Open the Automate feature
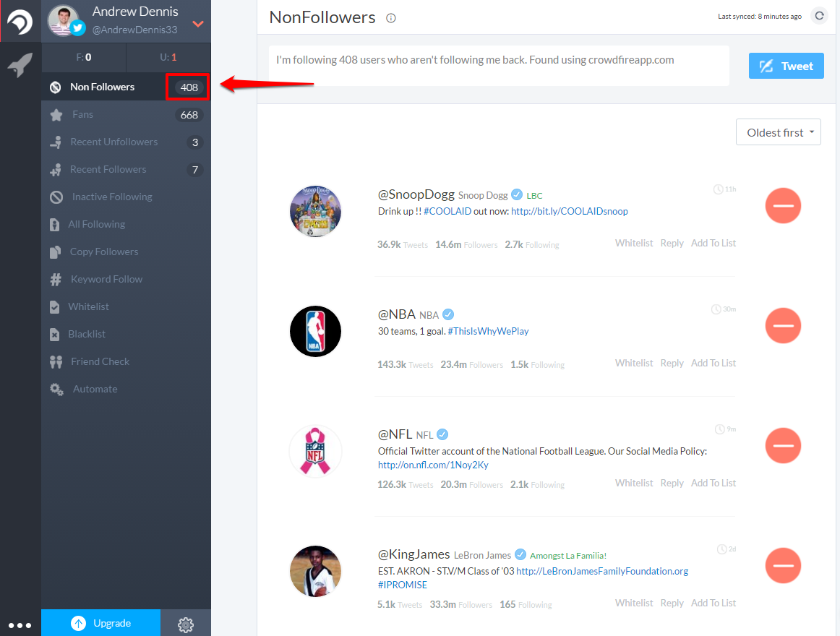 coord(94,389)
